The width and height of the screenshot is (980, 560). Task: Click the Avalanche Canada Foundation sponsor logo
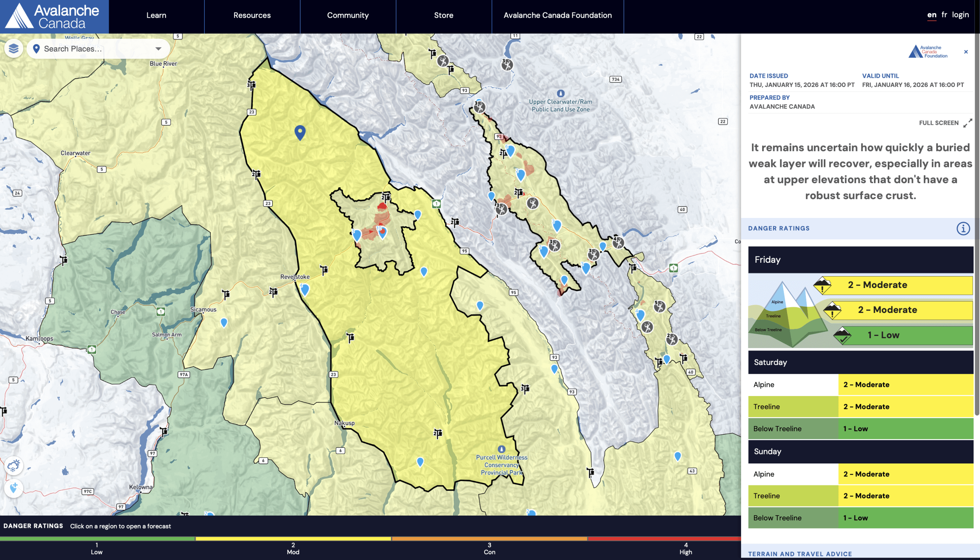click(928, 52)
